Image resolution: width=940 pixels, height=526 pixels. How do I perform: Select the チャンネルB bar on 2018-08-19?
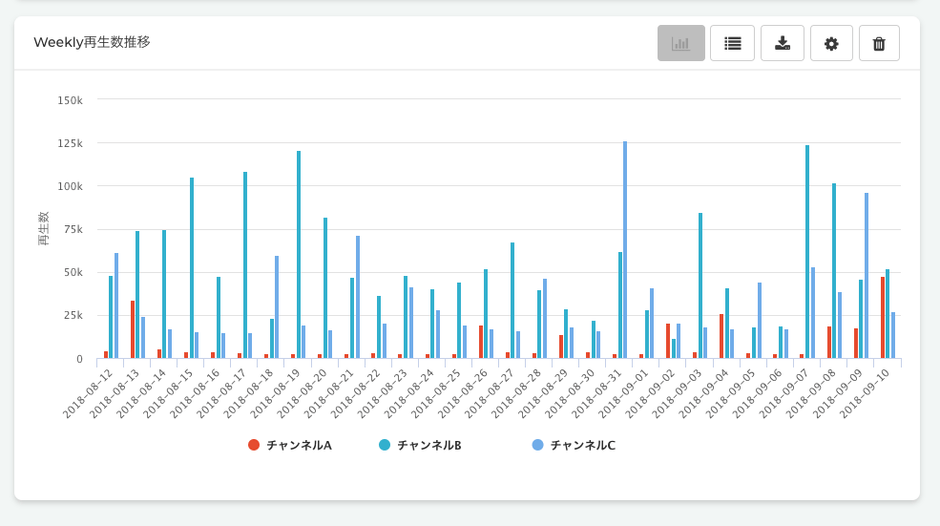[298, 255]
